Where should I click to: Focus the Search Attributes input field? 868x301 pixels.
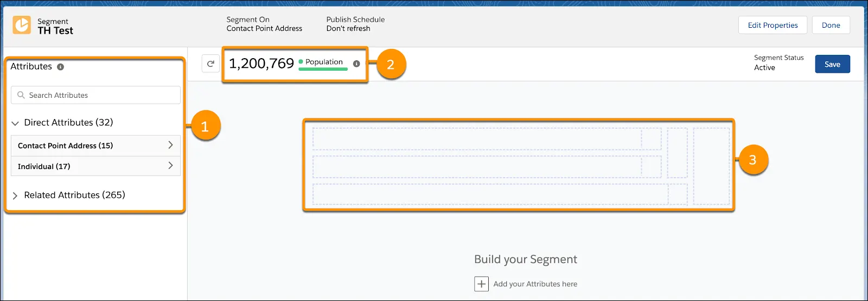pyautogui.click(x=95, y=95)
